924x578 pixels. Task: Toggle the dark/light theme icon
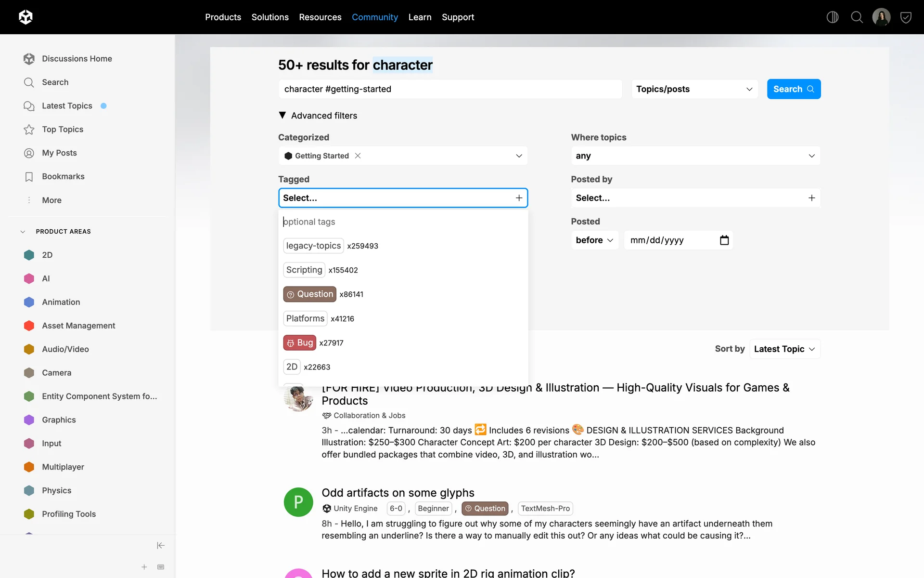pyautogui.click(x=832, y=17)
